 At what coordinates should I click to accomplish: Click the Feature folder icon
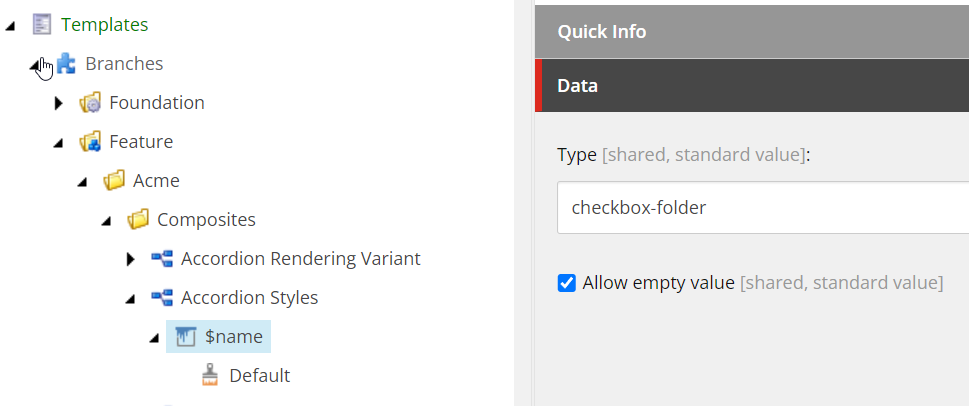90,142
